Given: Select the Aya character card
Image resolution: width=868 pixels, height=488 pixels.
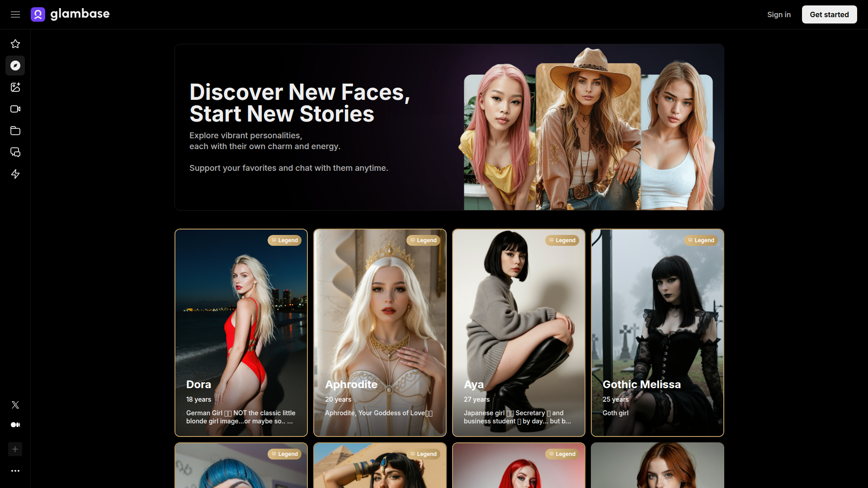Looking at the screenshot, I should (519, 333).
